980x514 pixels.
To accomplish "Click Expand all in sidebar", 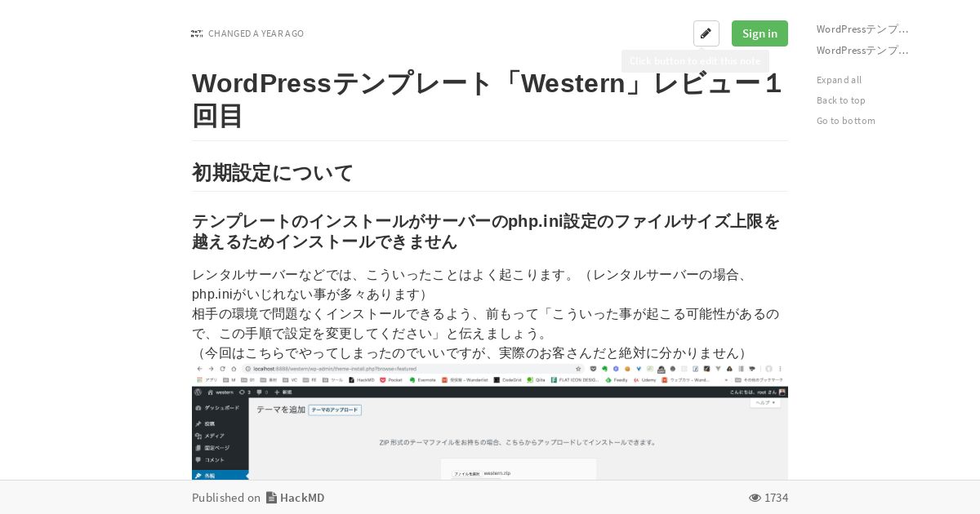I will (839, 80).
